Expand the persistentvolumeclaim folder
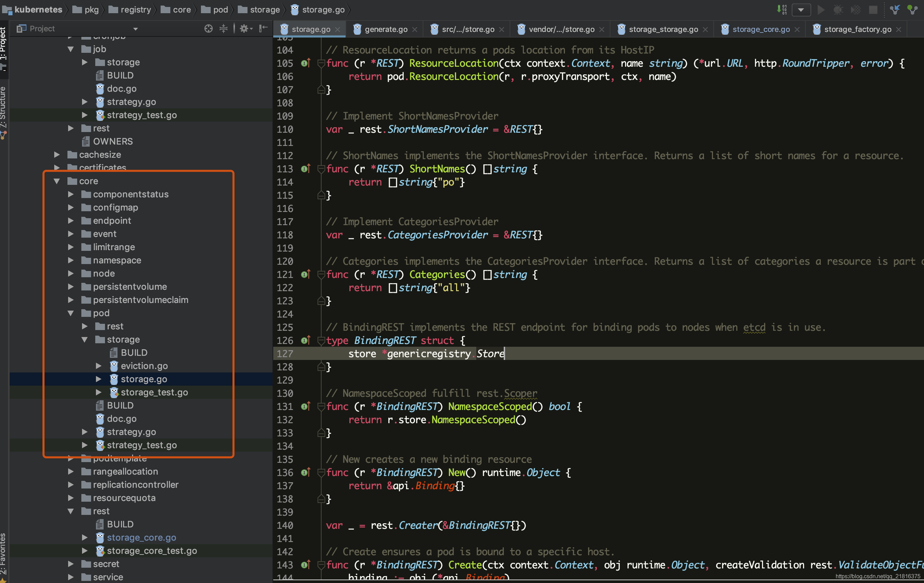924x583 pixels. [x=71, y=300]
